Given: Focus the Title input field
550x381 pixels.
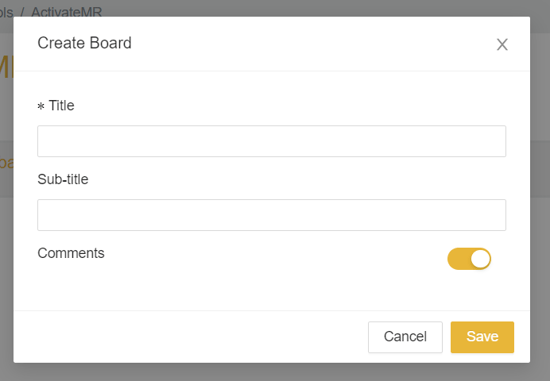Looking at the screenshot, I should click(271, 141).
